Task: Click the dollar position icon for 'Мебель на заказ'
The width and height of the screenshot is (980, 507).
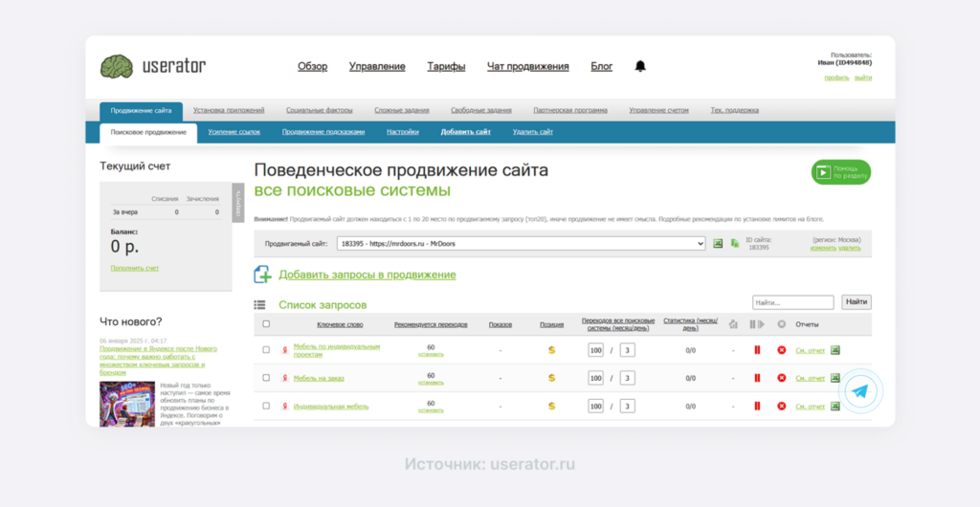Action: coord(551,378)
